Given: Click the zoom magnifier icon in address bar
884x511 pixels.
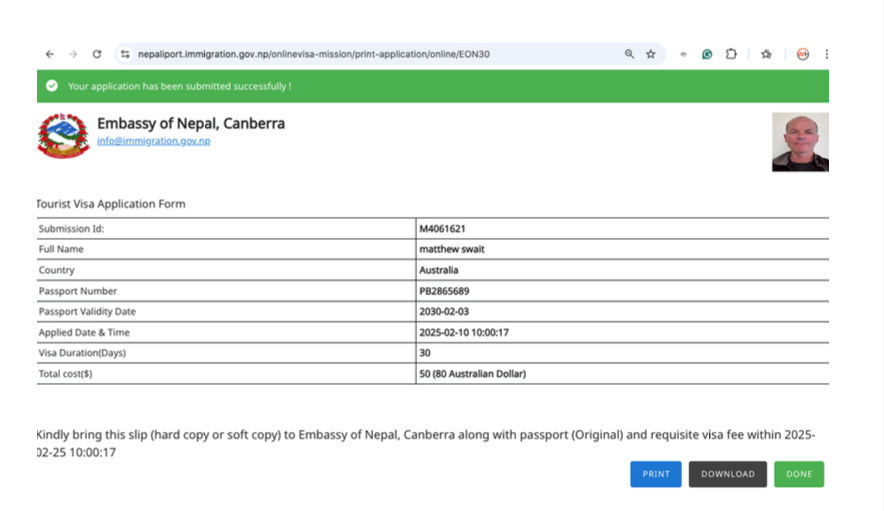Looking at the screenshot, I should pos(629,54).
